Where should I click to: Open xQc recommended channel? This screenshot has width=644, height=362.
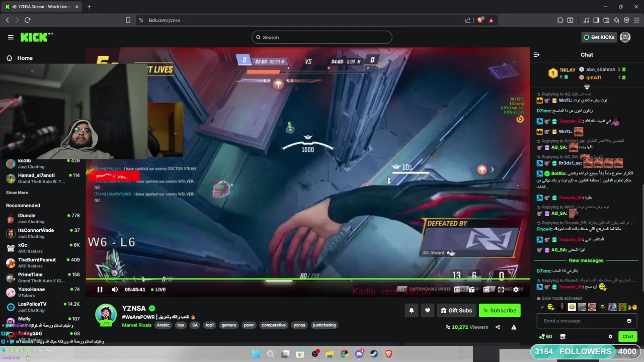[43, 248]
